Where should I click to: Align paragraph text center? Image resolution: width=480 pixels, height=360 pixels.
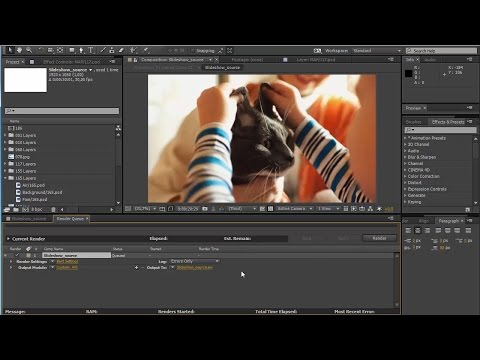tap(418, 230)
